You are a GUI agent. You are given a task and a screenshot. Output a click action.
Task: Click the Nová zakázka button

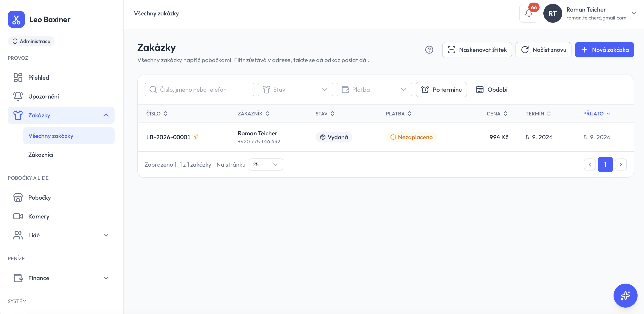click(x=604, y=50)
